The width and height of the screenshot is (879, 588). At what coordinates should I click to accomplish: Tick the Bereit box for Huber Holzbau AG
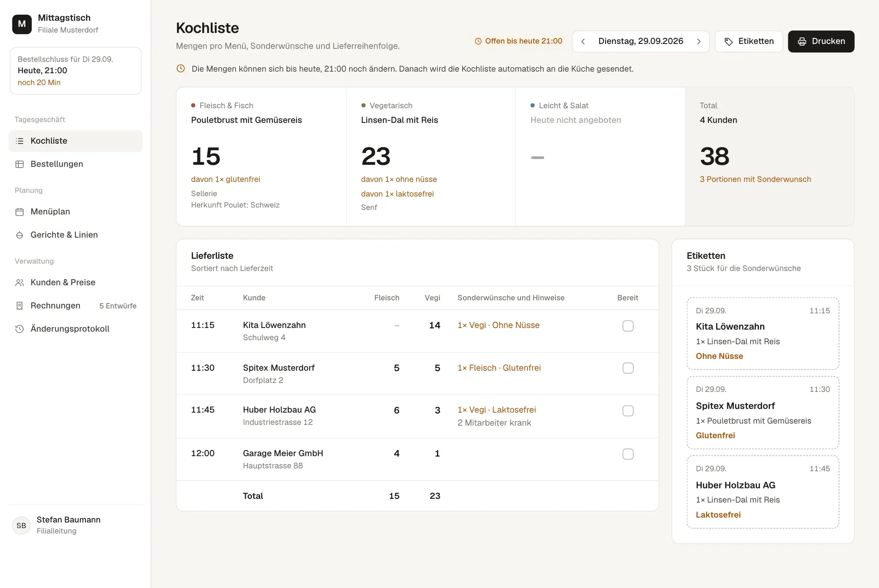[x=628, y=411]
